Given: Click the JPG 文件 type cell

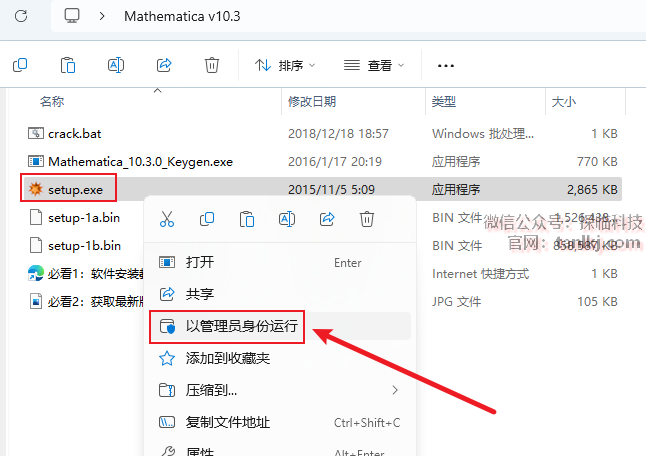Looking at the screenshot, I should click(x=456, y=302).
